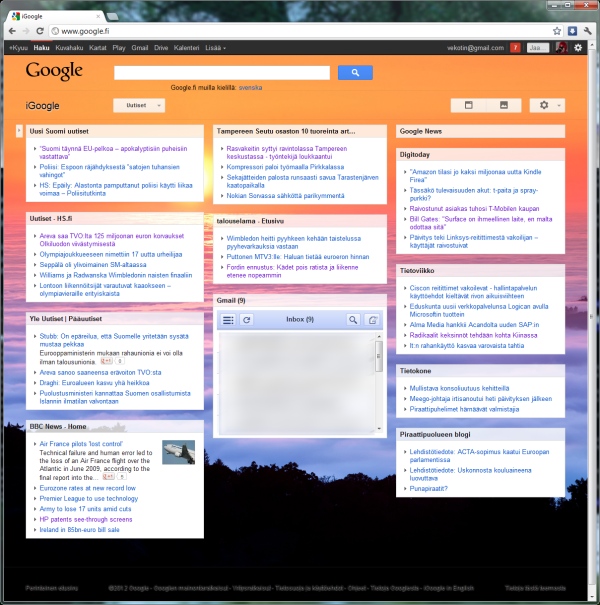Compose new mail in Gmail gadget
The height and width of the screenshot is (605, 600).
pyautogui.click(x=372, y=319)
